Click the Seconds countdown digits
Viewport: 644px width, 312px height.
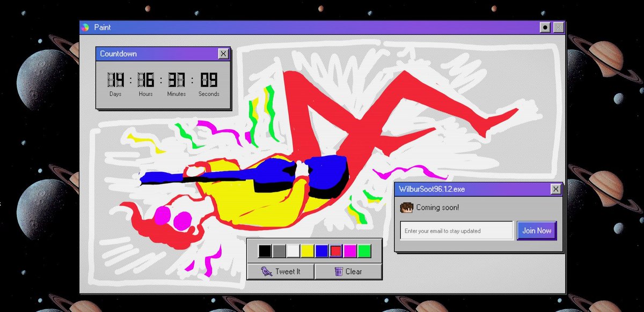point(209,80)
